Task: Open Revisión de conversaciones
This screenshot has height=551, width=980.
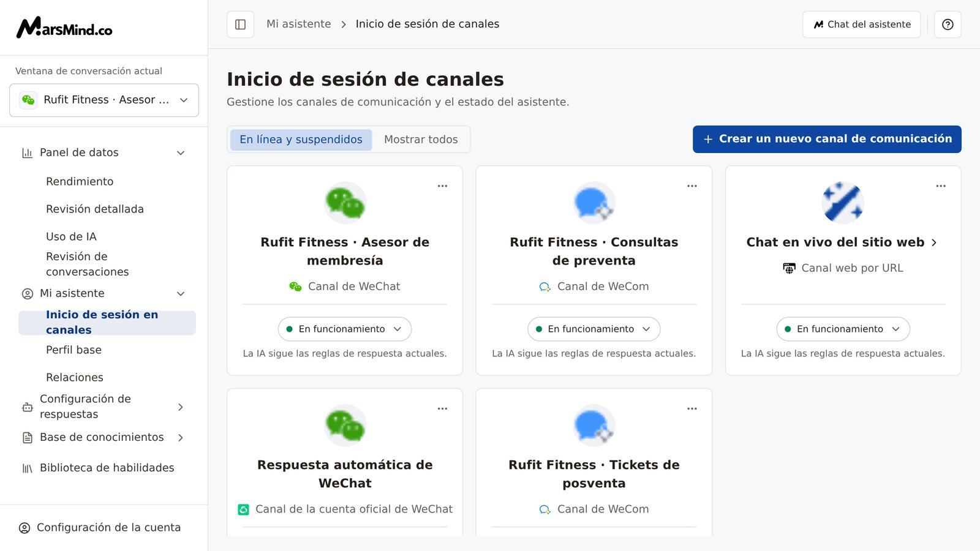Action: coord(88,264)
